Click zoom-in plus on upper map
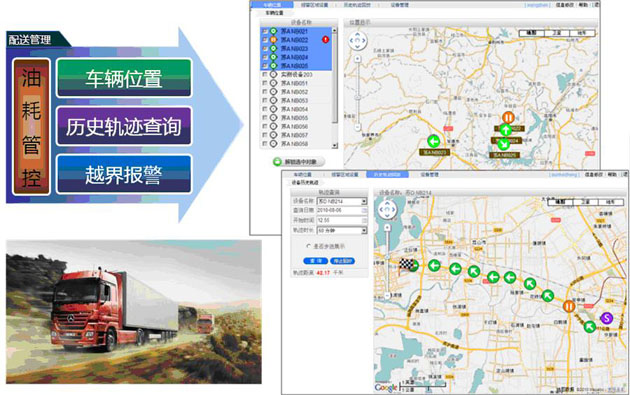Screen dimensions: 630x395 pos(358,59)
